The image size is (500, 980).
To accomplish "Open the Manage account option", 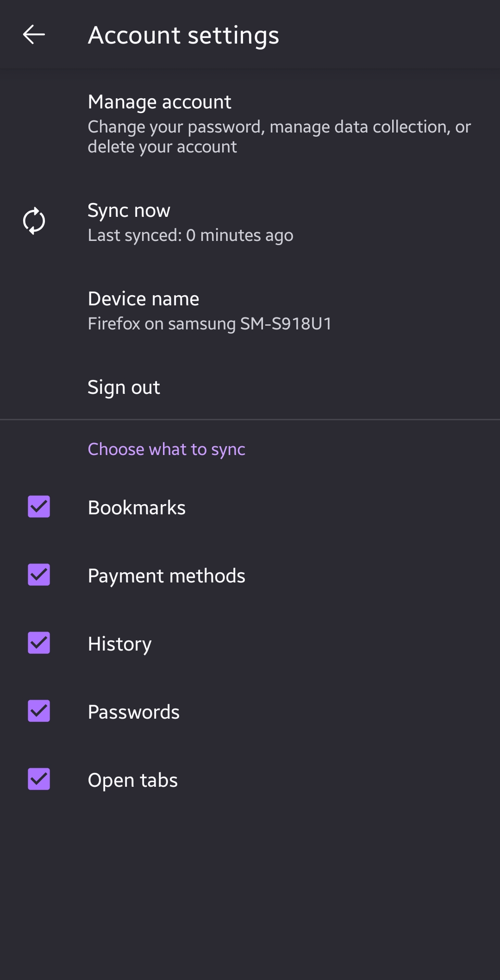I will tap(159, 102).
